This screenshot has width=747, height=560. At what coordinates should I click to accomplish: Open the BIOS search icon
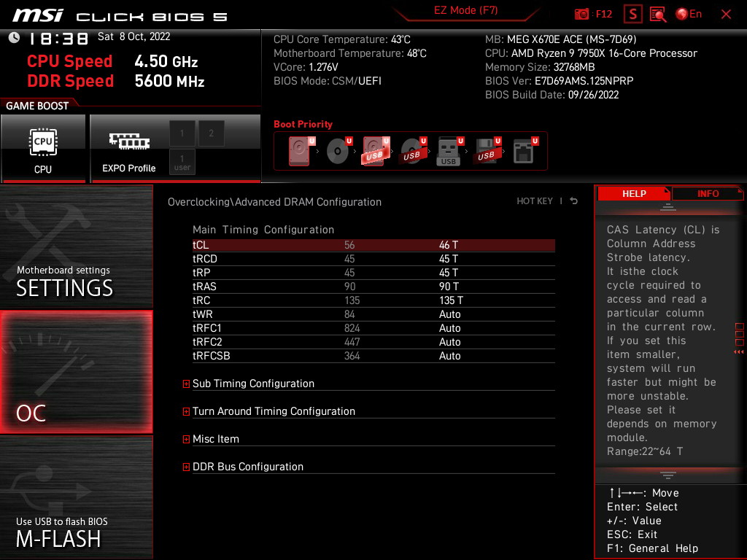[658, 15]
